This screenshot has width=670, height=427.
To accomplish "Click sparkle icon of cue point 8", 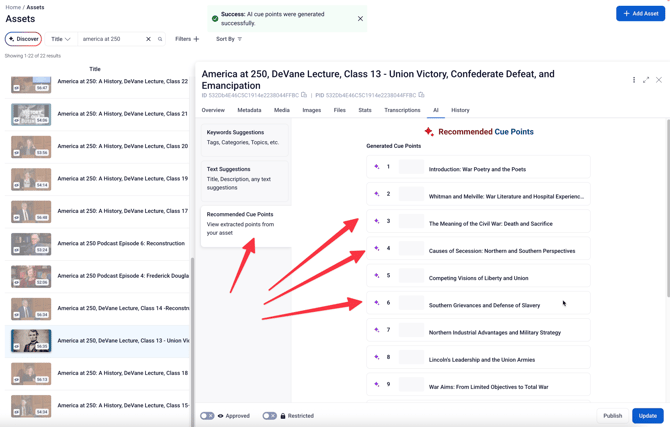I will [376, 357].
